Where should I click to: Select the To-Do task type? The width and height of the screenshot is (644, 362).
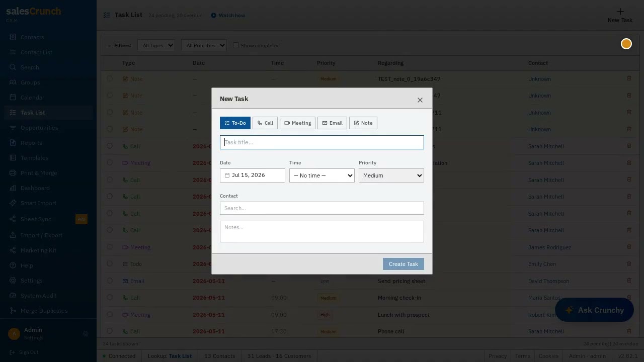click(235, 123)
